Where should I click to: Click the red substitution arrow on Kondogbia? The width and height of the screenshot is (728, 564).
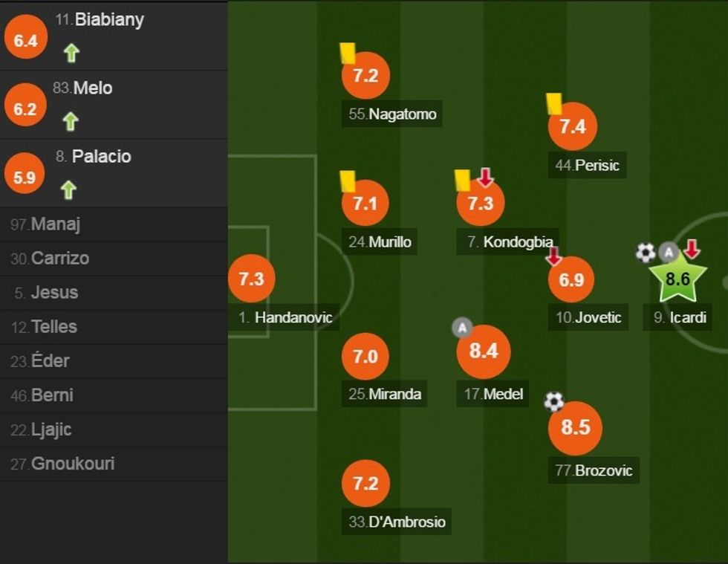(485, 177)
